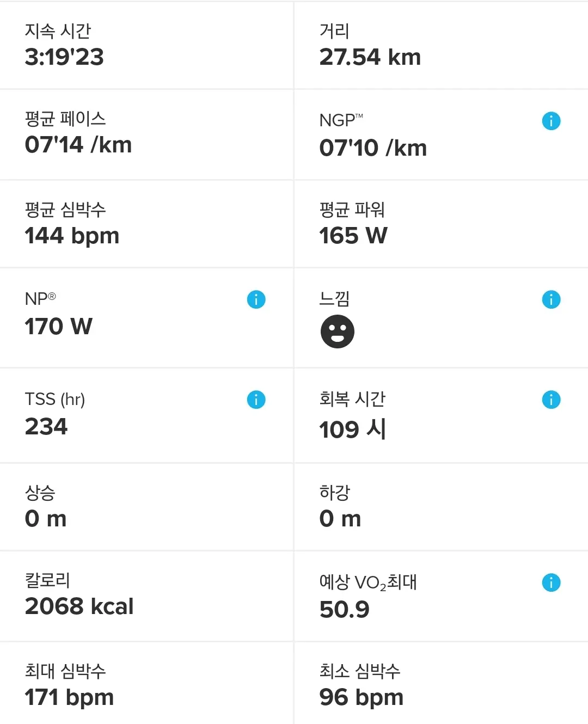The height and width of the screenshot is (724, 588).
Task: Select the TSS value 234
Action: tap(46, 427)
